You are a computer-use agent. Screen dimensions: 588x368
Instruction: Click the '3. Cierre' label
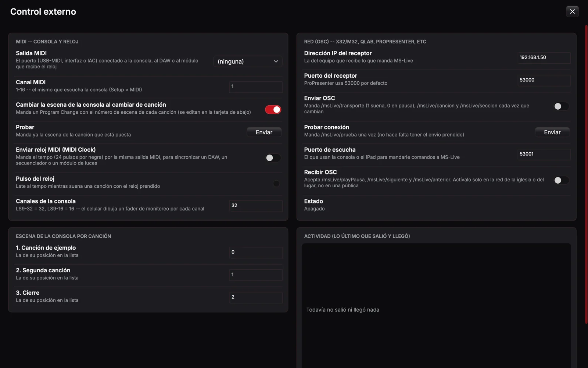point(28,293)
